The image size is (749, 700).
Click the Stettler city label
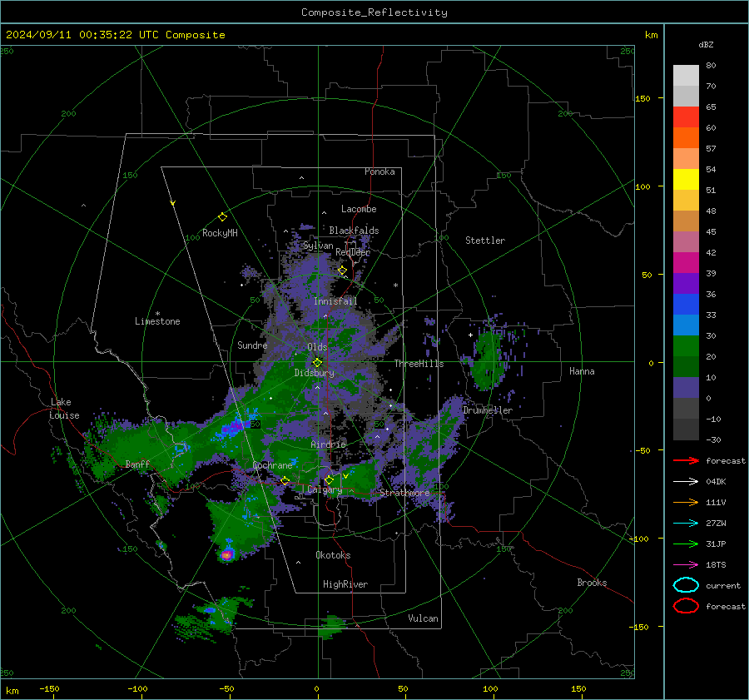pyautogui.click(x=485, y=241)
